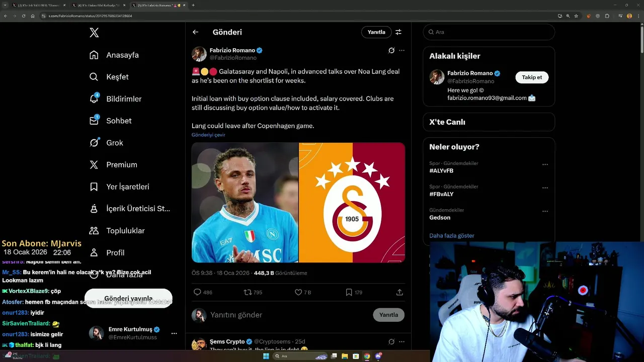The image size is (644, 362).
Task: Open Bildirimler notifications
Action: click(x=115, y=99)
